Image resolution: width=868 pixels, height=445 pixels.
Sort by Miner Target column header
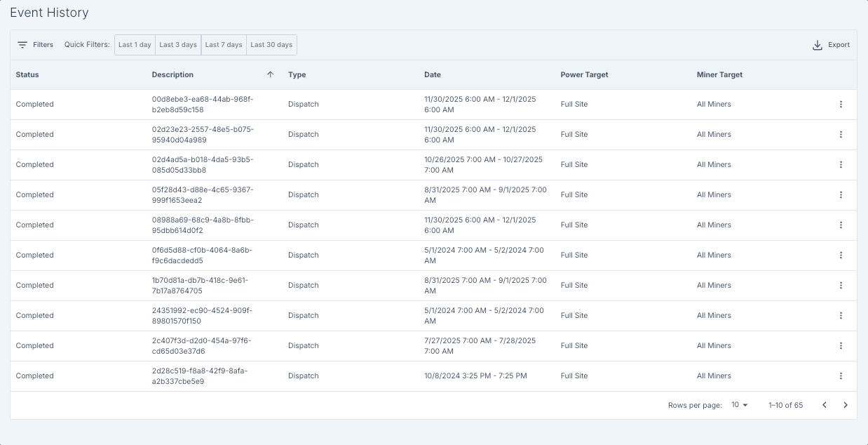(x=719, y=74)
